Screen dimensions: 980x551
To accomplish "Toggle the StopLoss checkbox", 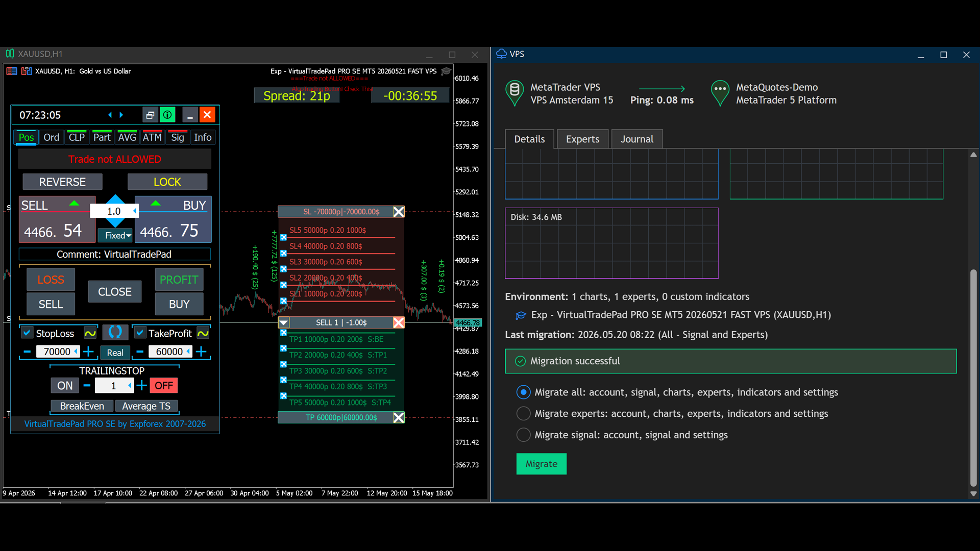I will [27, 333].
